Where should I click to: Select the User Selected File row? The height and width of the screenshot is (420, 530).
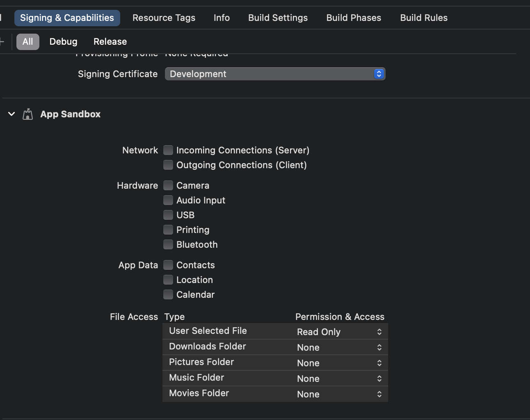tap(275, 331)
